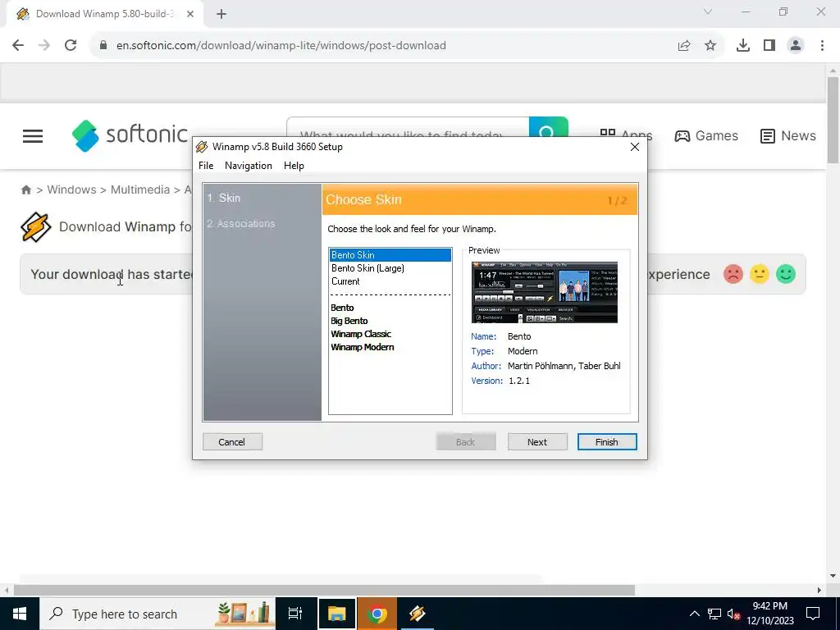The height and width of the screenshot is (630, 840).
Task: Click the Softonic logo
Action: (x=130, y=135)
